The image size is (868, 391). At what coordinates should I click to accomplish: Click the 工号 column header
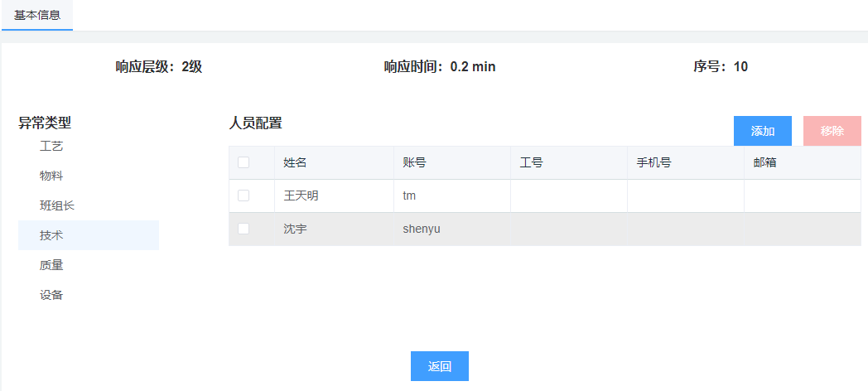tap(531, 162)
